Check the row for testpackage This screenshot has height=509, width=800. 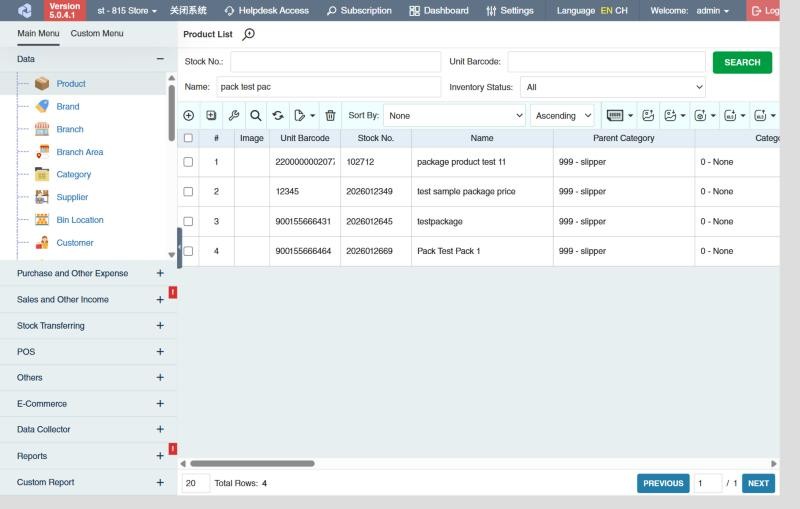pyautogui.click(x=188, y=221)
